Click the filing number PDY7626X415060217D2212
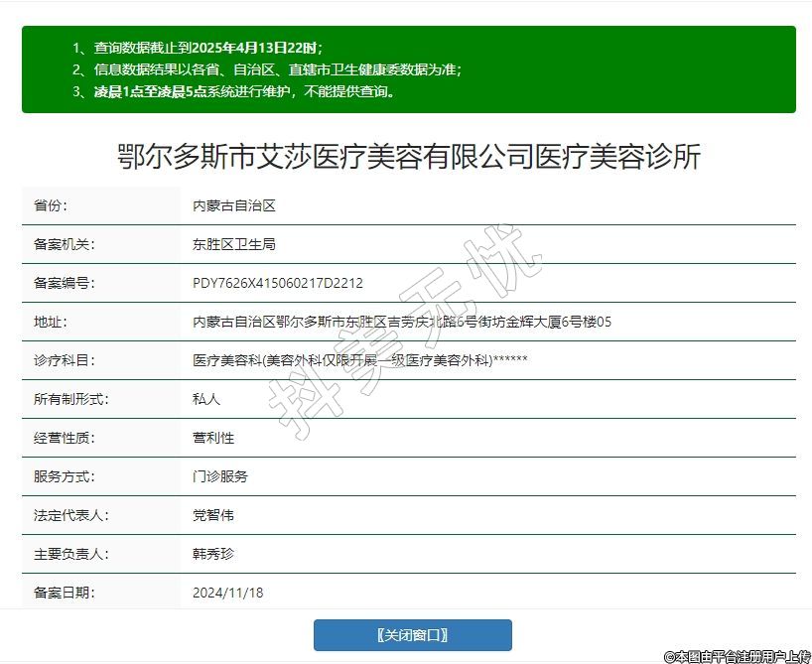The image size is (812, 664). tap(277, 283)
